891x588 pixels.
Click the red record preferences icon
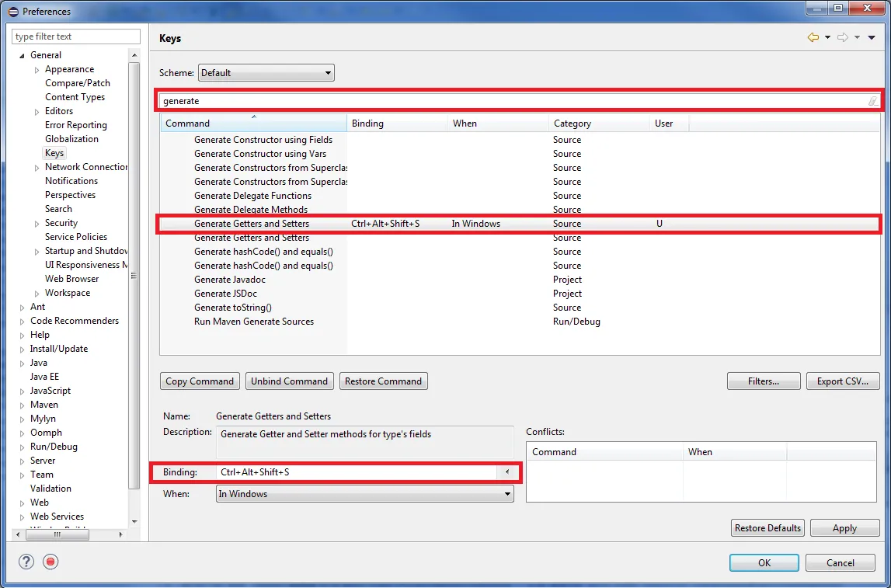point(50,562)
